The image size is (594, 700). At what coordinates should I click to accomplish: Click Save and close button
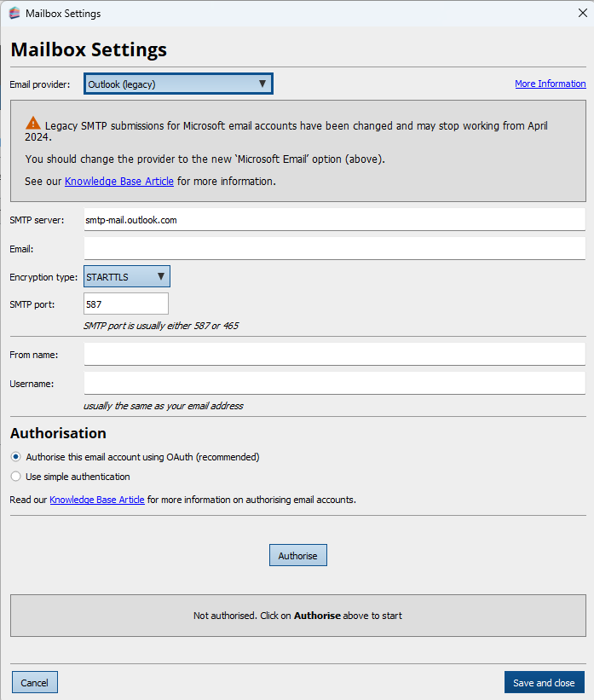point(544,682)
